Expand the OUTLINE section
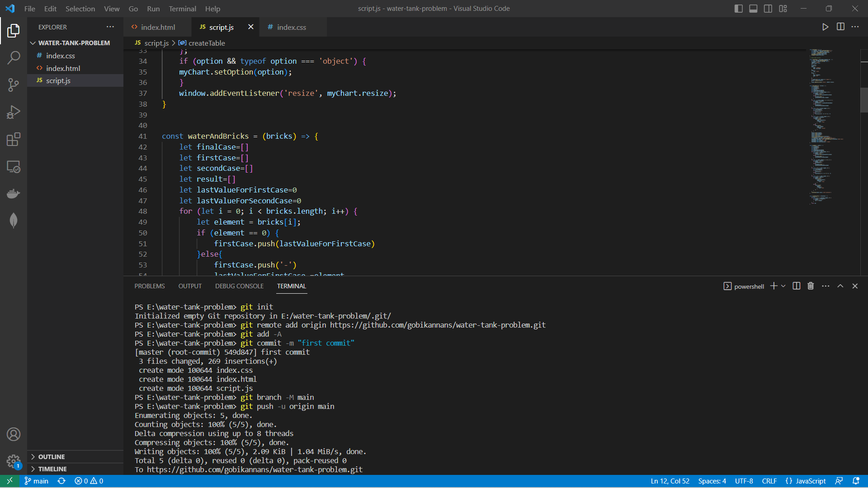Screen dimensions: 868x488 (52, 457)
